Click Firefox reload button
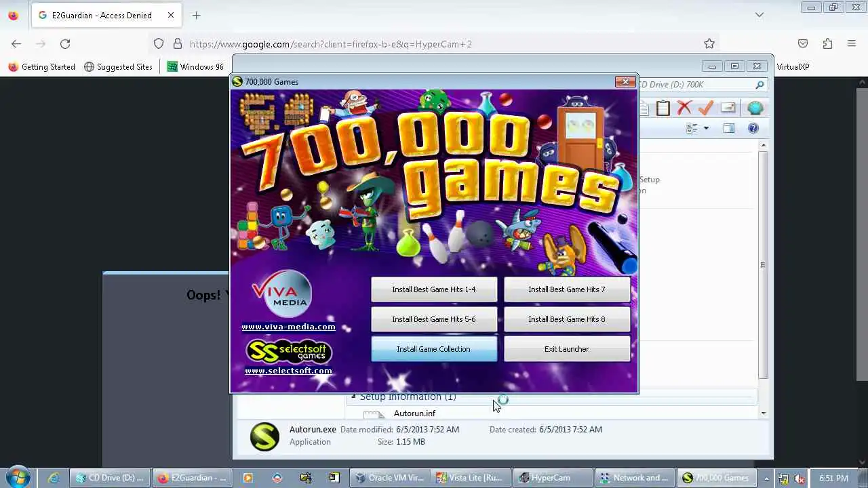This screenshot has width=868, height=488. (x=65, y=44)
